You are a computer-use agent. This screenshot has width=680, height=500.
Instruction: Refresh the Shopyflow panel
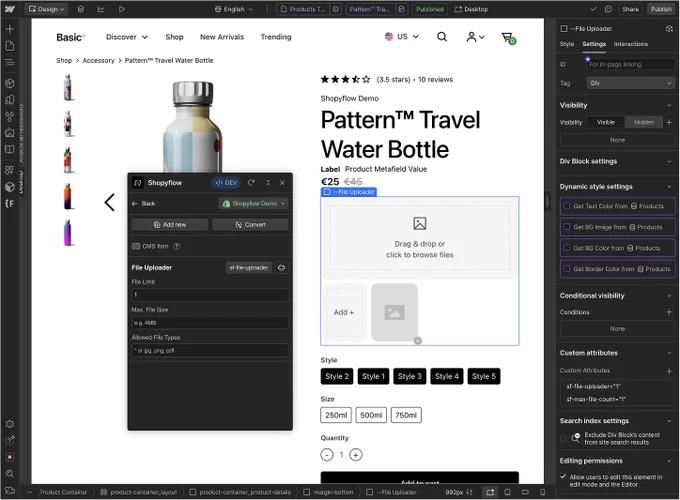coord(251,183)
